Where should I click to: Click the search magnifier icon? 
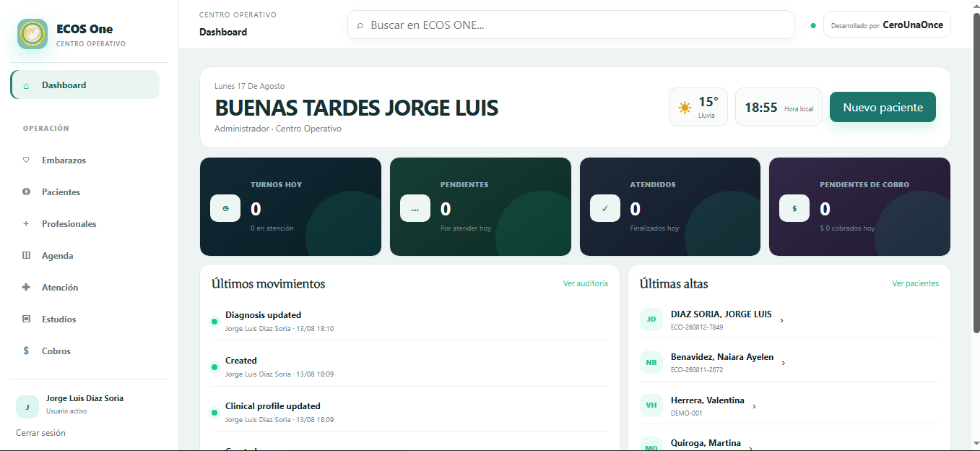click(360, 25)
